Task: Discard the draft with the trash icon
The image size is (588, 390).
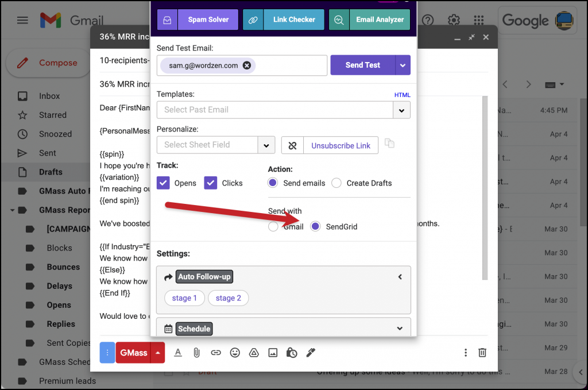Action: pyautogui.click(x=482, y=353)
